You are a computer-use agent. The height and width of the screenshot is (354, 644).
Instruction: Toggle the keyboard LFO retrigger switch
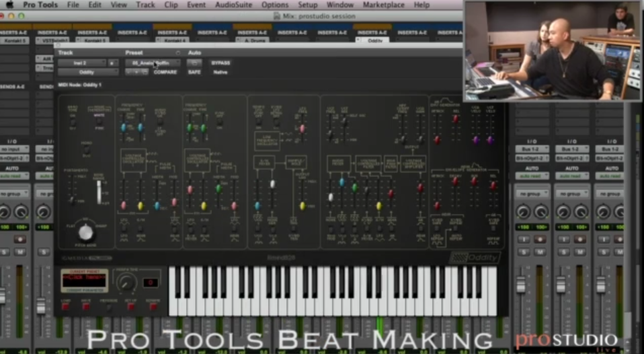click(x=276, y=122)
